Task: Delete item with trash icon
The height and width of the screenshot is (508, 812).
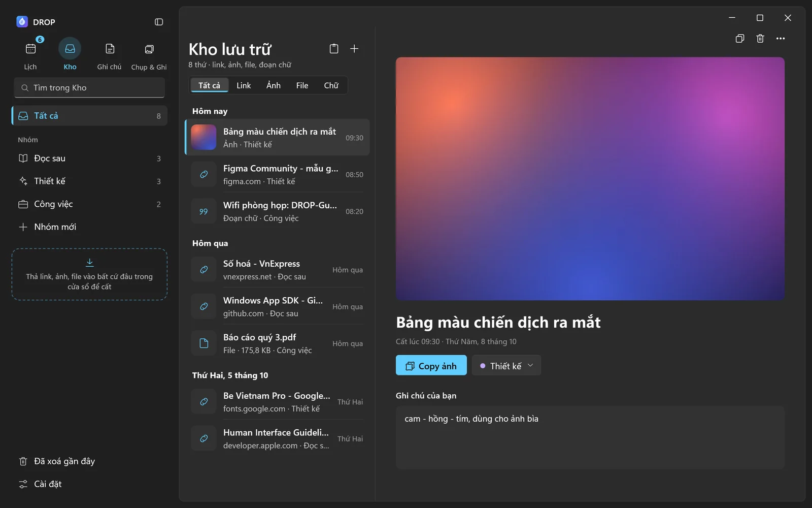Action: pos(760,39)
